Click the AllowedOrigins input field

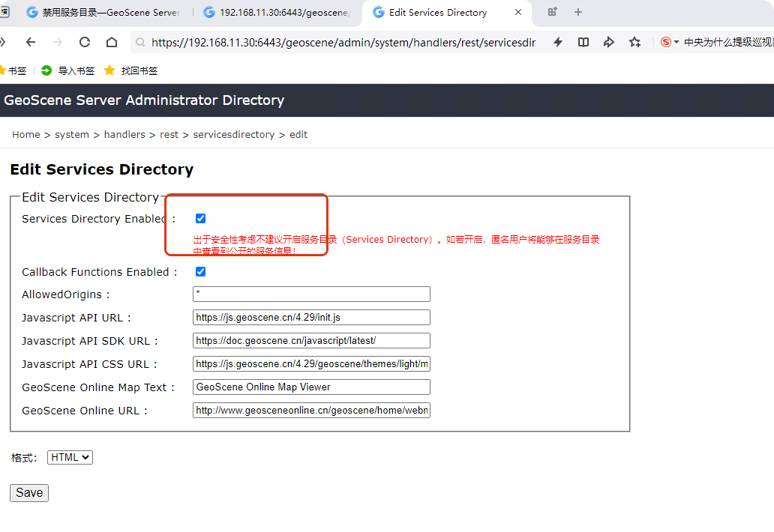[x=311, y=294]
